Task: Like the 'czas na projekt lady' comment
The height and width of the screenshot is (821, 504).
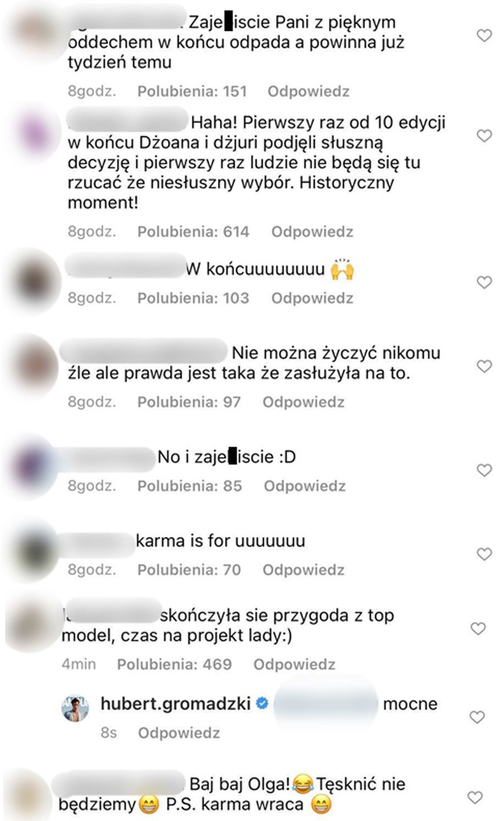Action: pyautogui.click(x=478, y=629)
